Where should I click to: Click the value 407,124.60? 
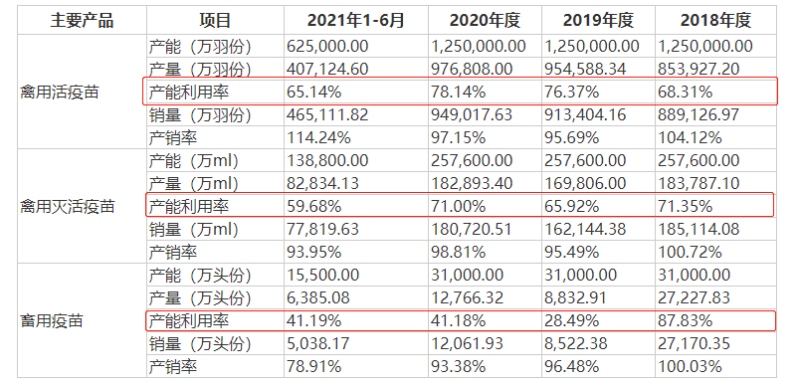coord(327,69)
